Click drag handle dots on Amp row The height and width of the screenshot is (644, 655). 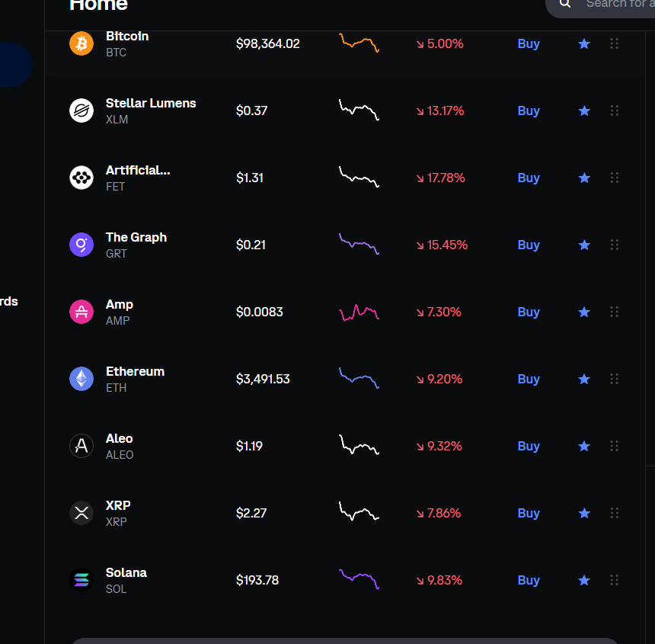pos(614,312)
